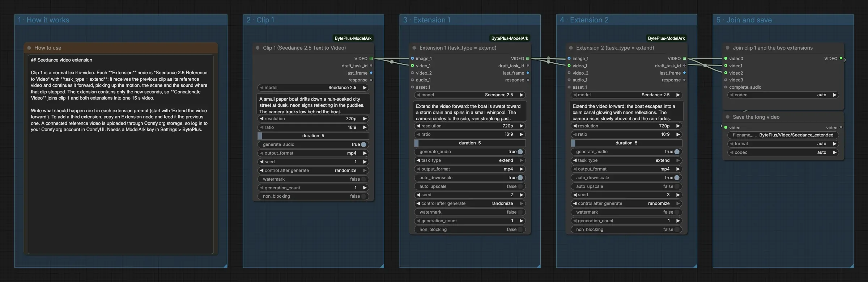The image size is (868, 282).
Task: Click Join node VIDEO output socket
Action: point(841,58)
